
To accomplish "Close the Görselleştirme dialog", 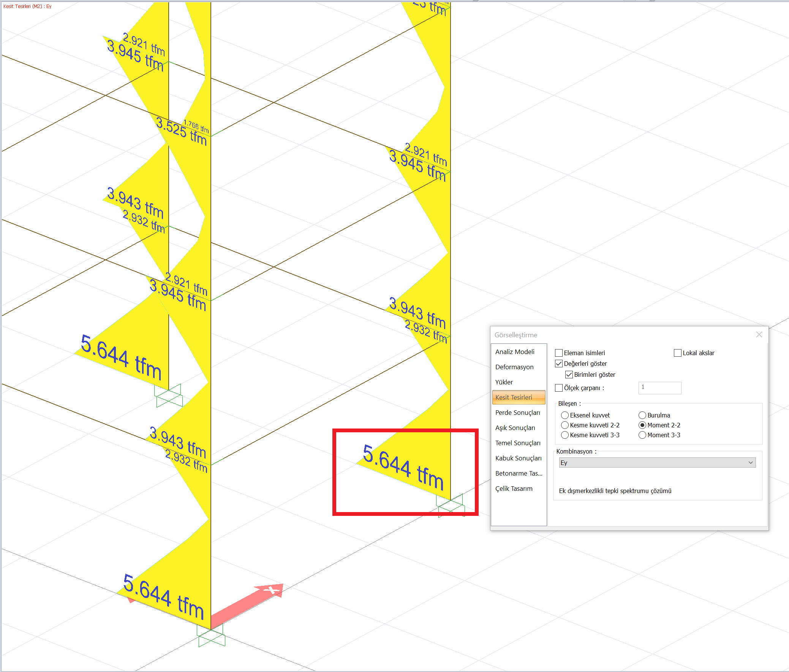I will coord(759,334).
